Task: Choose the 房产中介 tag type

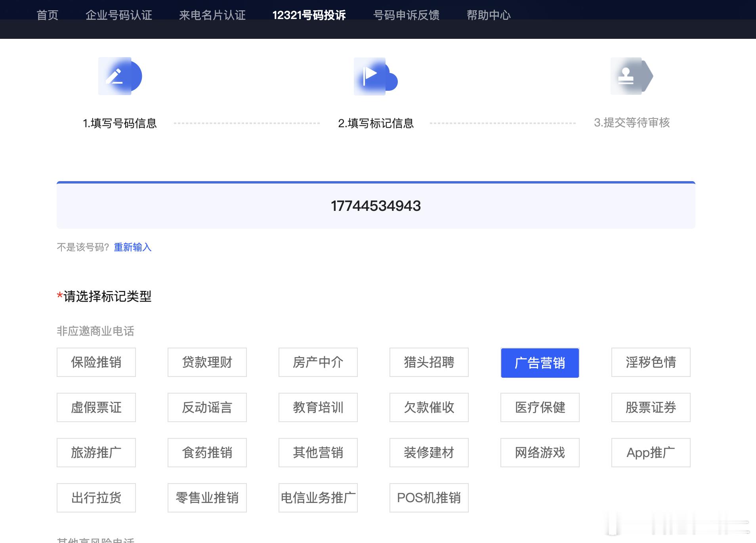Action: point(318,362)
